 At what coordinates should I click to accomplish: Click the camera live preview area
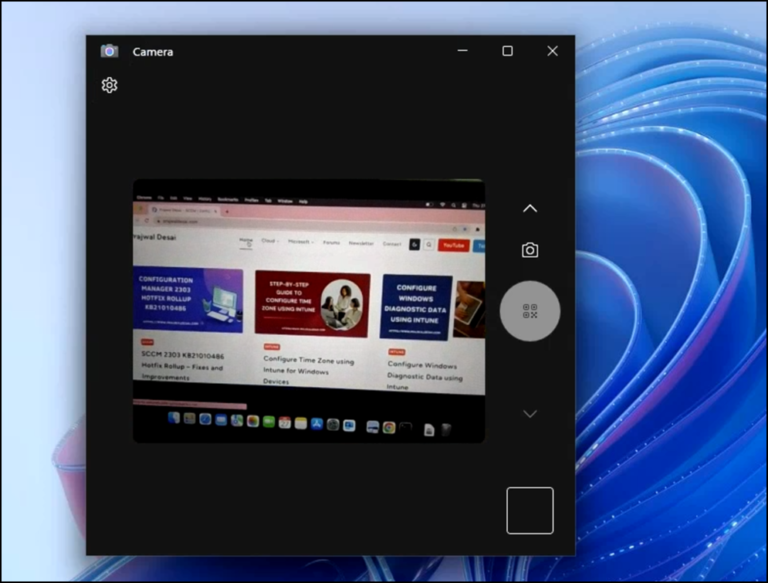309,311
